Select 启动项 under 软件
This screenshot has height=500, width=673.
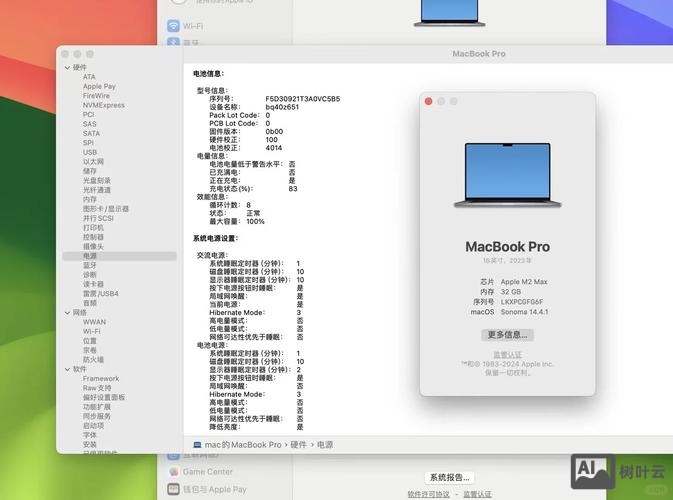pyautogui.click(x=93, y=426)
